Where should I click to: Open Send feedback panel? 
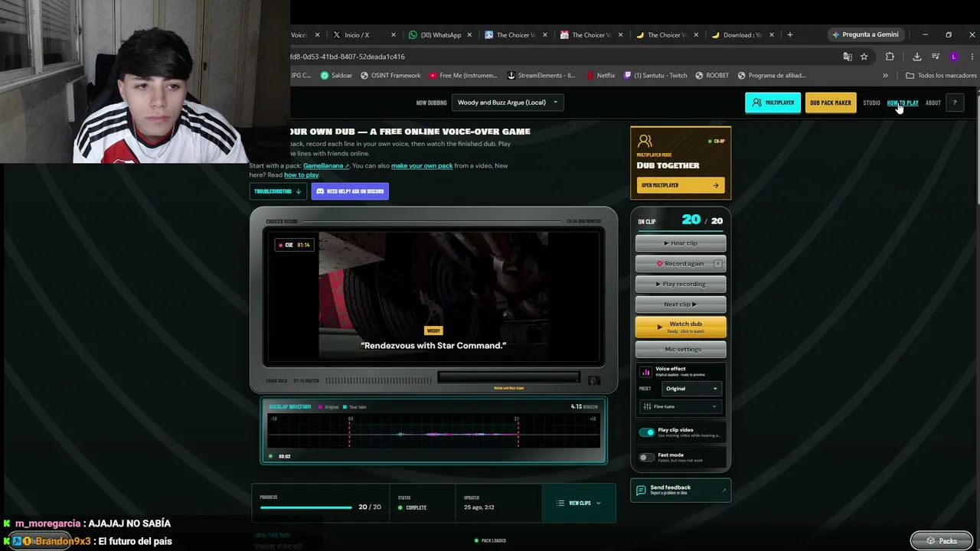(x=681, y=491)
